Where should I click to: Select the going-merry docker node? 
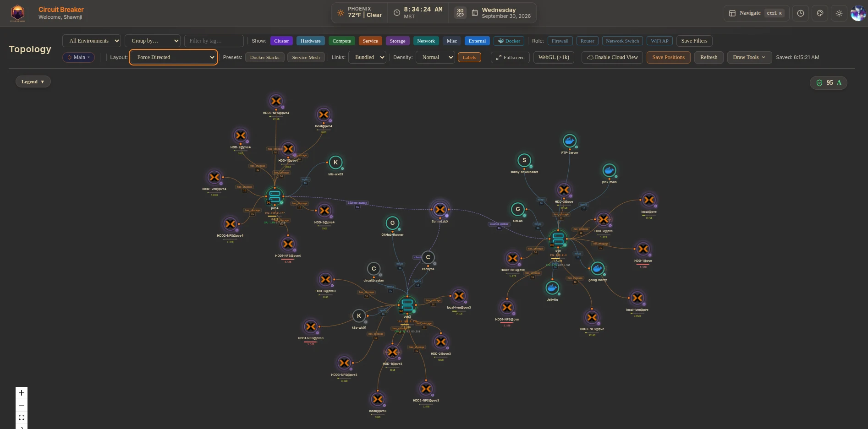coord(597,268)
